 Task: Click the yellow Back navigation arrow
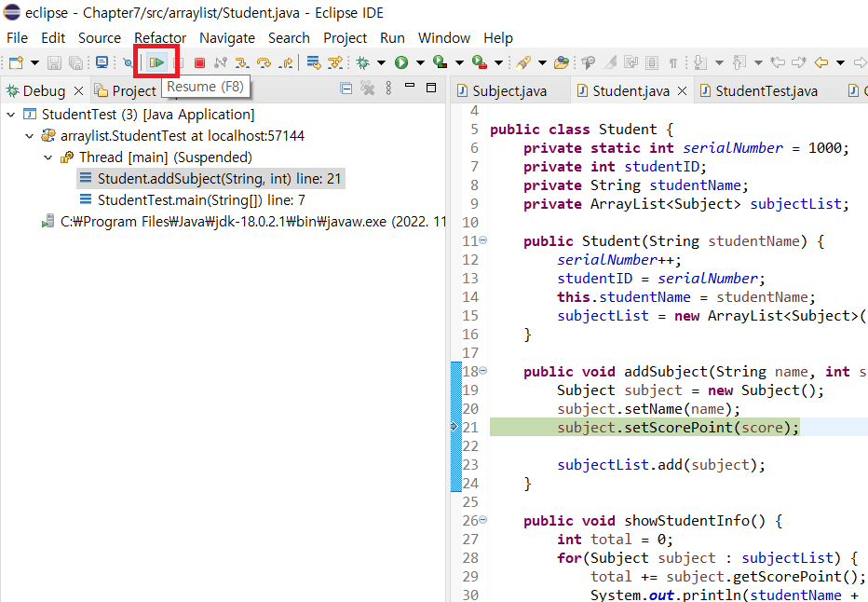(821, 62)
